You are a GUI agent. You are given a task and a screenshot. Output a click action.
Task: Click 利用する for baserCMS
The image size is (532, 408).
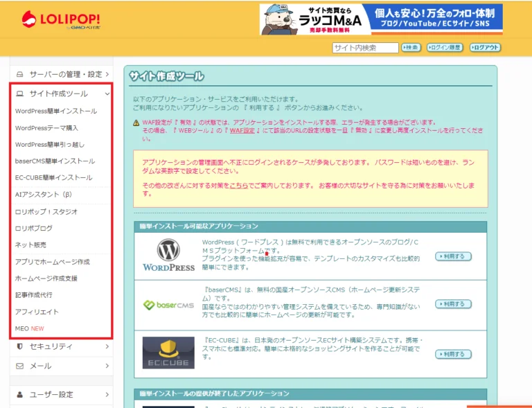[x=453, y=304]
